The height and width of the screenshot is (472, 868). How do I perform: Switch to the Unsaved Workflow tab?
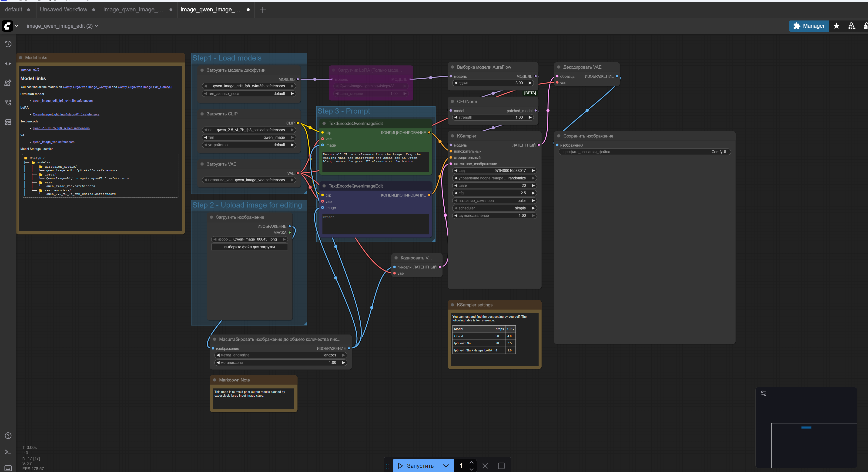63,10
